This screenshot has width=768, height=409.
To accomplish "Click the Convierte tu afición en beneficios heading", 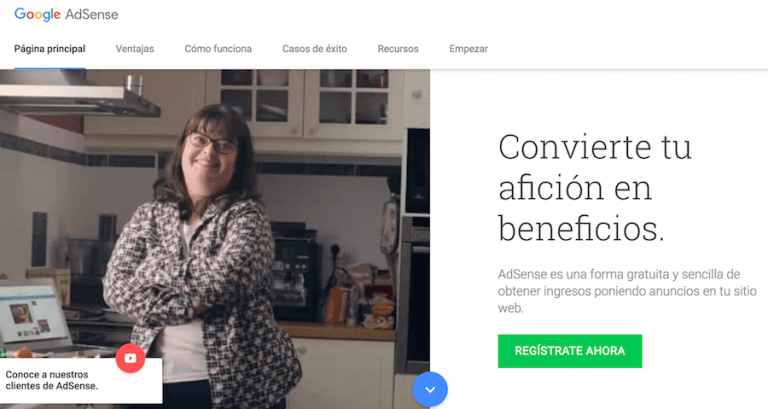I will [595, 188].
